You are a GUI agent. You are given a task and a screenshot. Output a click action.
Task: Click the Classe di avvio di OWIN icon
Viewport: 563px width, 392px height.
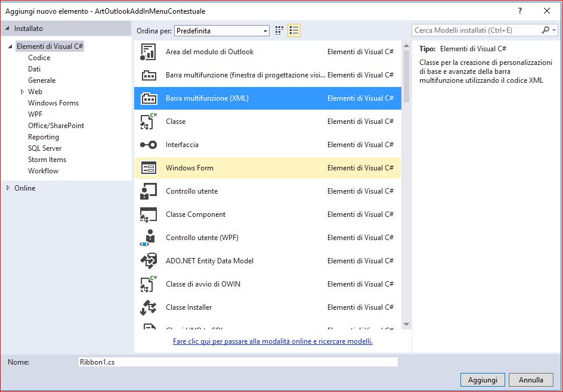coord(149,284)
